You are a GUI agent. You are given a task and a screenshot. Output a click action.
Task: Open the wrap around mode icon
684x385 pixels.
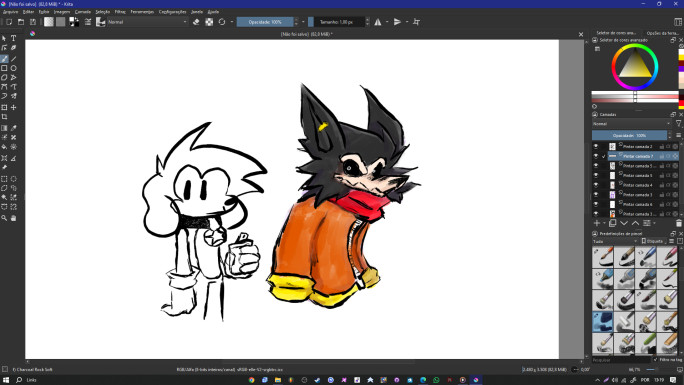click(417, 22)
